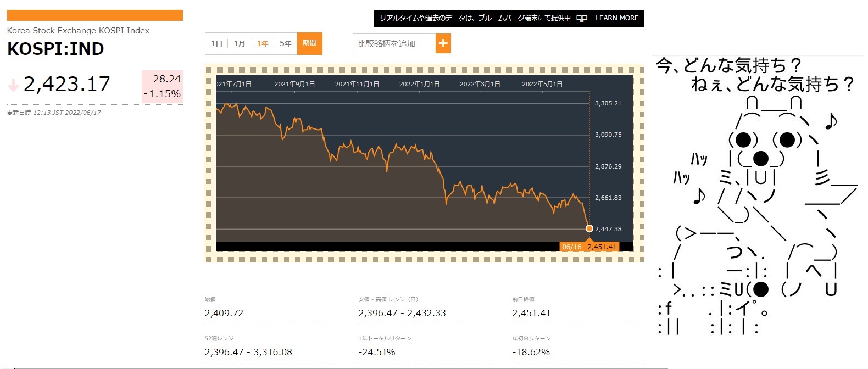Screen dimensions: 868x369
Task: Click the orange 06/16 chart date tag
Action: click(x=571, y=247)
